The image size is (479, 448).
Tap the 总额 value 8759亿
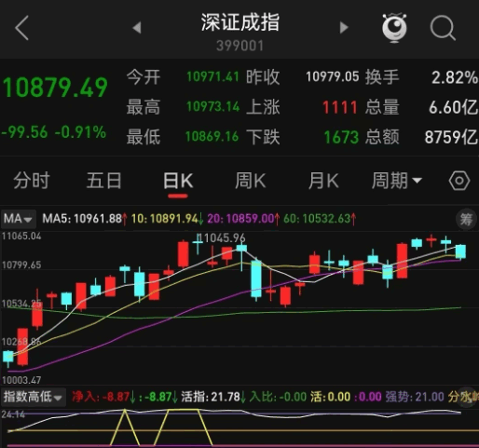point(451,137)
